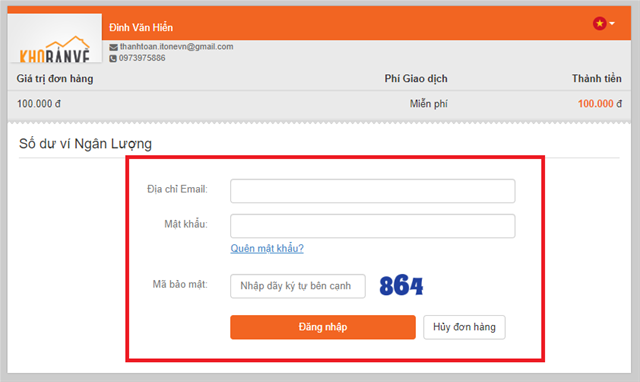Click the 864 captcha image
Image resolution: width=640 pixels, height=382 pixels.
[401, 285]
